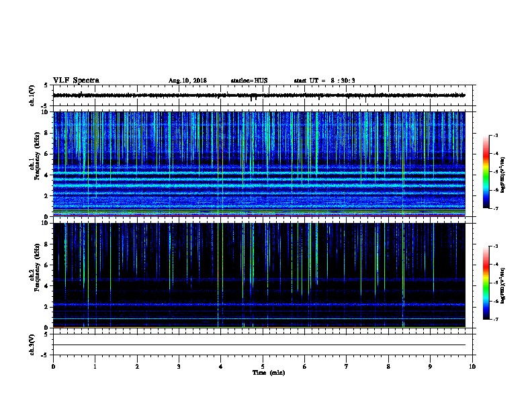This screenshot has height=411, width=532.
Task: Click ch.2 frequency tick label "2"
Action: pos(46,307)
